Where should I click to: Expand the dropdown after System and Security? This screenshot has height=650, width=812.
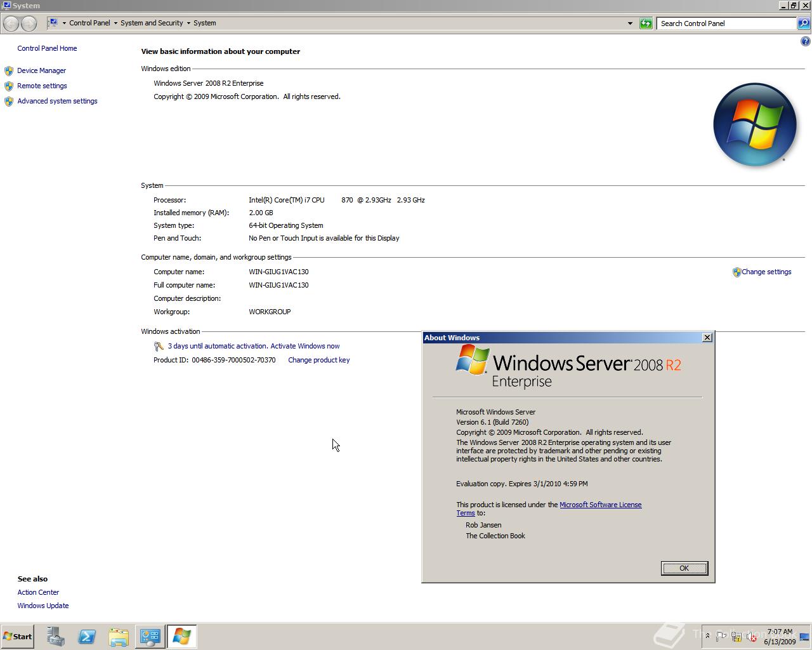188,23
